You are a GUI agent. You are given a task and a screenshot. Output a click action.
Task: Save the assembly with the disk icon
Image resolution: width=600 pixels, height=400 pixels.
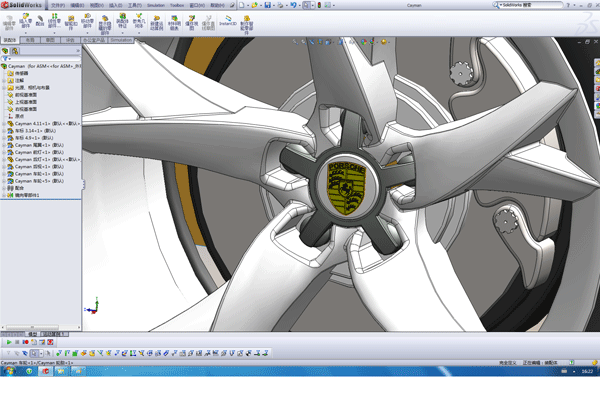point(267,5)
